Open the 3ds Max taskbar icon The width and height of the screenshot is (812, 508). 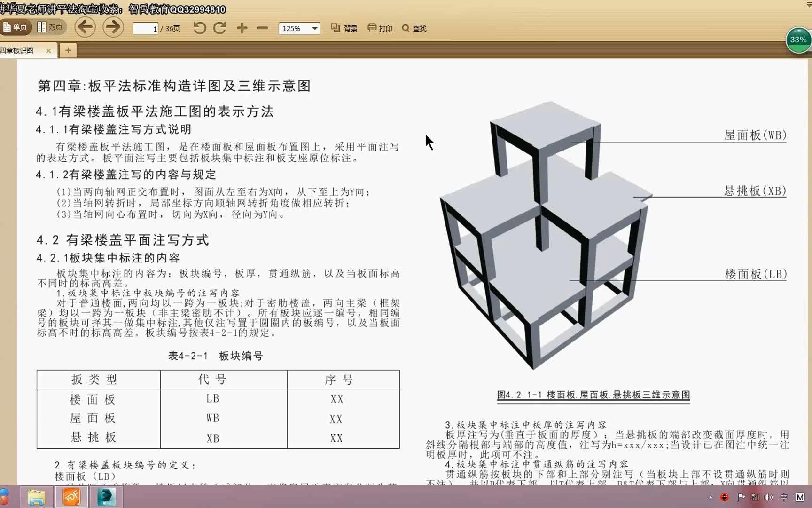click(107, 497)
